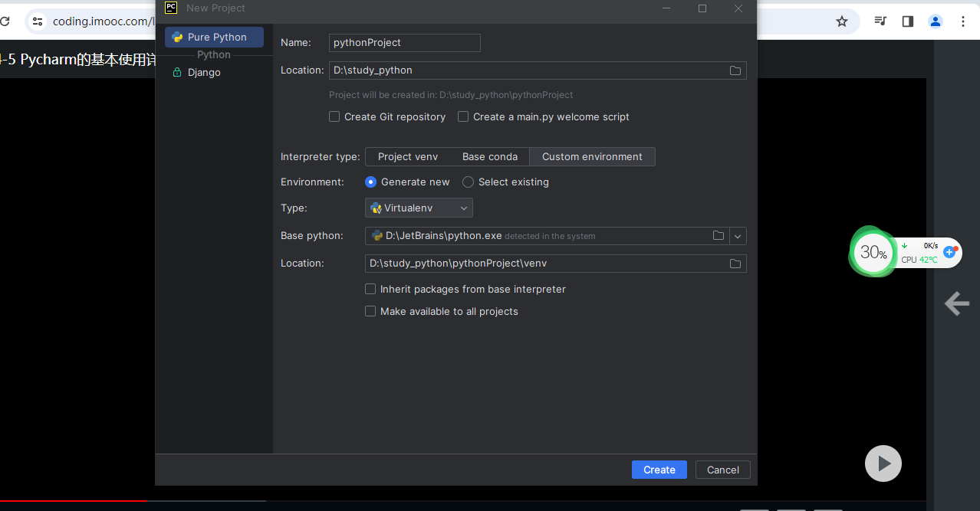Cancel the New Project dialog
This screenshot has height=511, width=980.
tap(723, 470)
